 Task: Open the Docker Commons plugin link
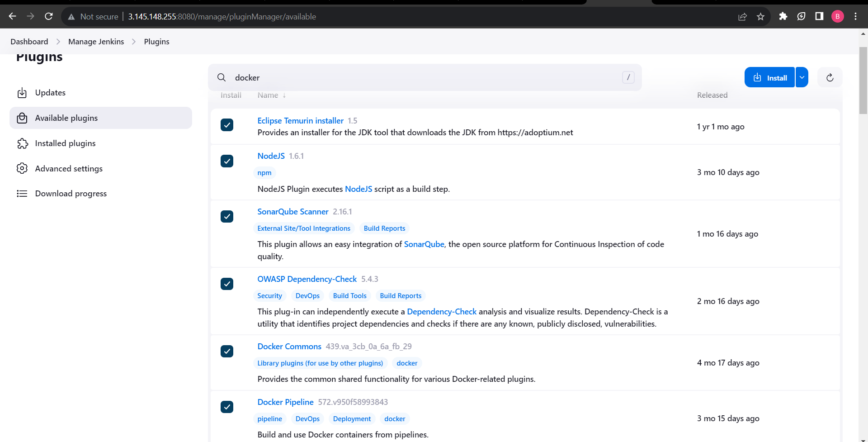tap(289, 347)
